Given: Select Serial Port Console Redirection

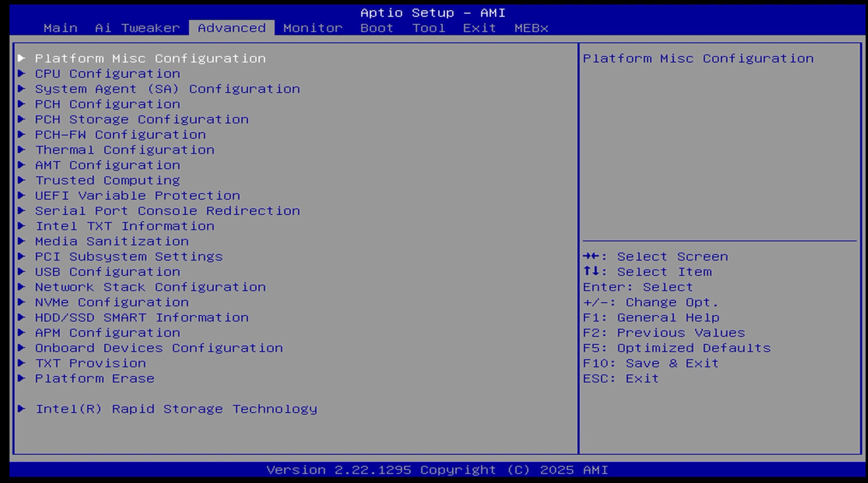Looking at the screenshot, I should (x=167, y=211).
